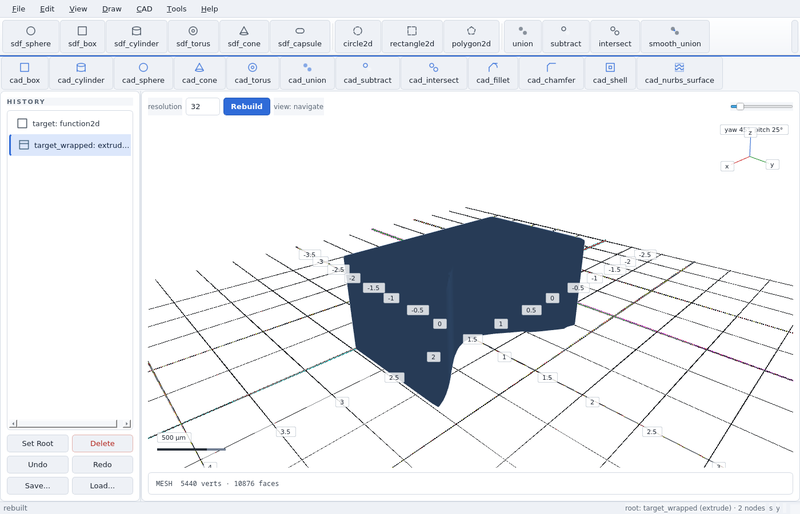Viewport: 800px width, 514px height.
Task: Open the Help menu
Action: click(x=209, y=9)
